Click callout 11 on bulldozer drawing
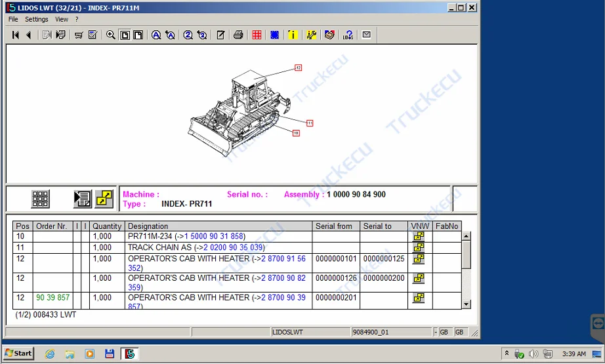605x364 pixels. (310, 123)
